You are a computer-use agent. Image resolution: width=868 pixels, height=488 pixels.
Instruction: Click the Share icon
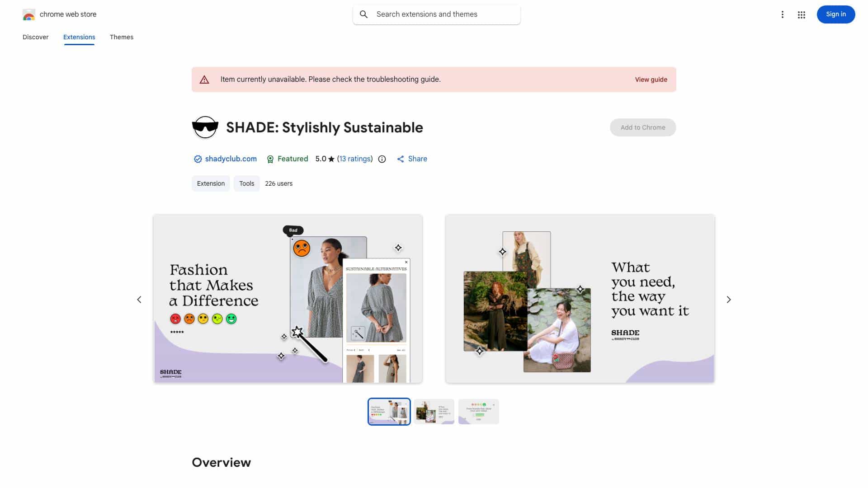pos(401,159)
